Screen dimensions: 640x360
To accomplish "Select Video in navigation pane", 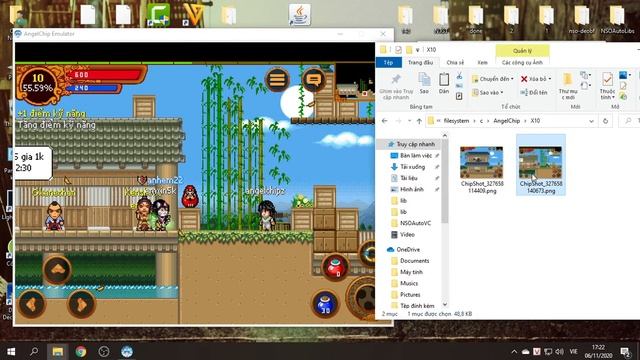I will click(x=407, y=235).
